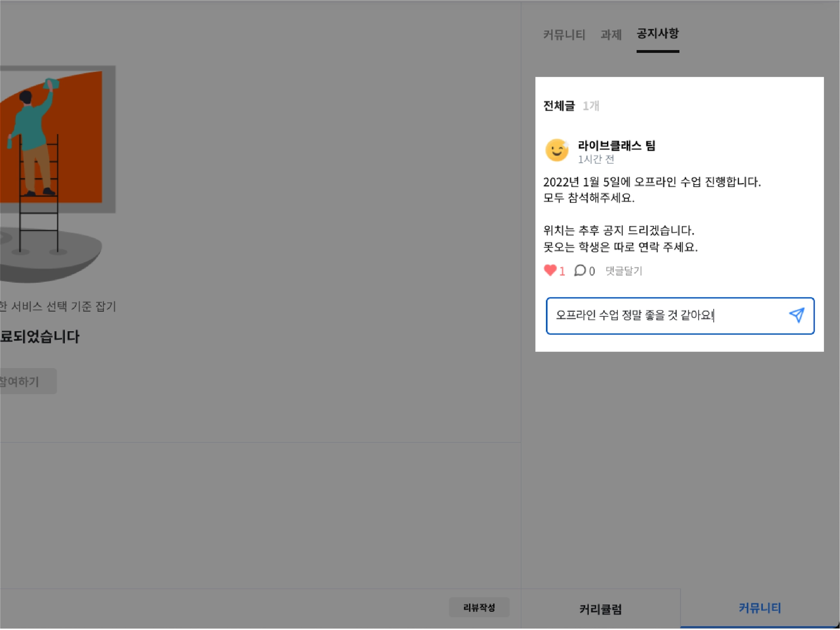Click the 참여하기 button

pos(25,381)
